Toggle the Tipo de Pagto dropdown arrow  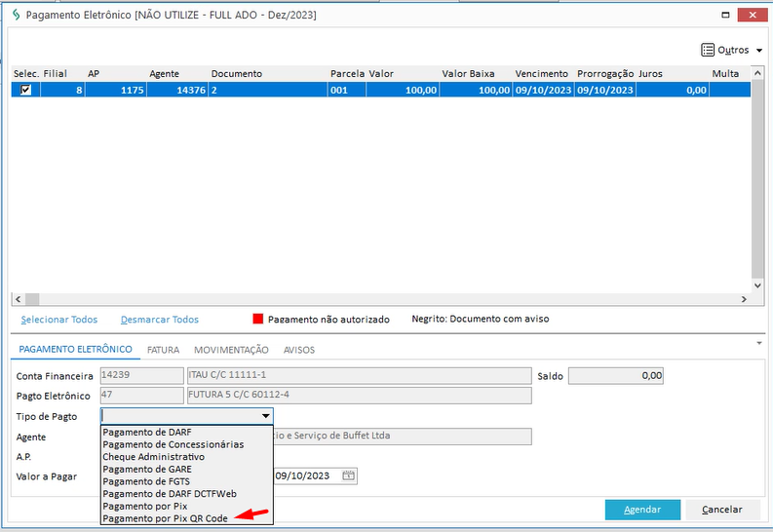click(265, 416)
